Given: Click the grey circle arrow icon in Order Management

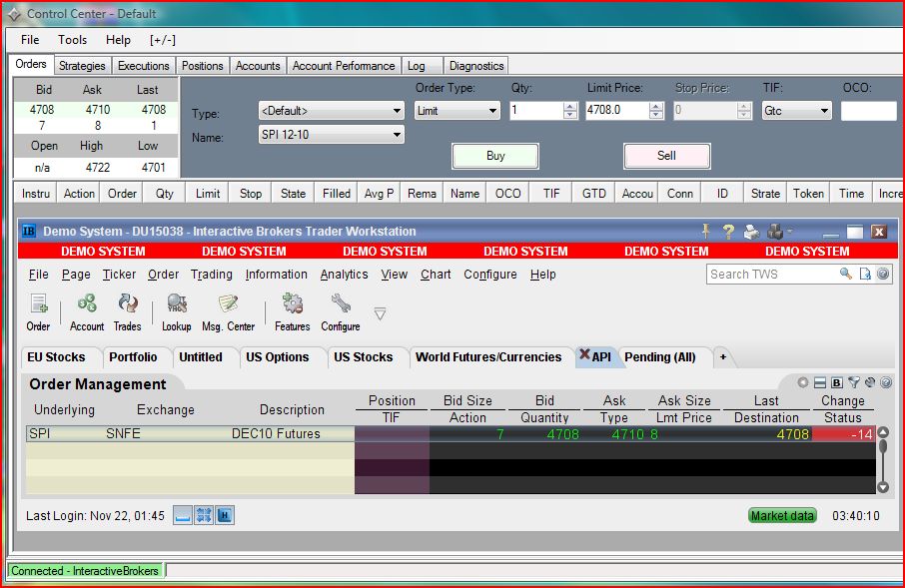Looking at the screenshot, I should [803, 382].
